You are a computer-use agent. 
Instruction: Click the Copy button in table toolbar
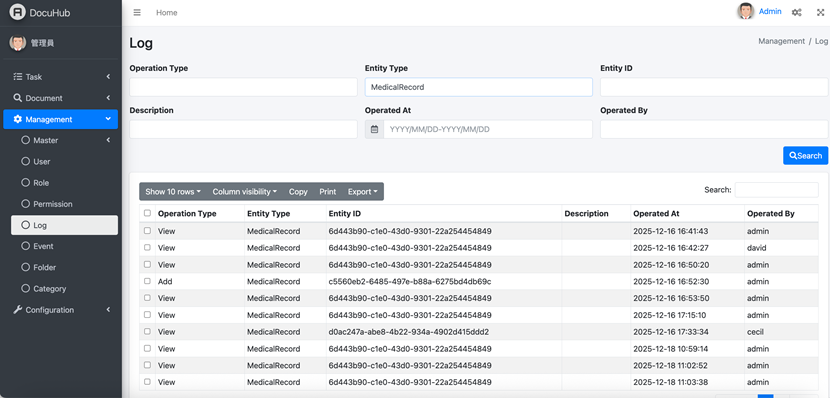[298, 192]
